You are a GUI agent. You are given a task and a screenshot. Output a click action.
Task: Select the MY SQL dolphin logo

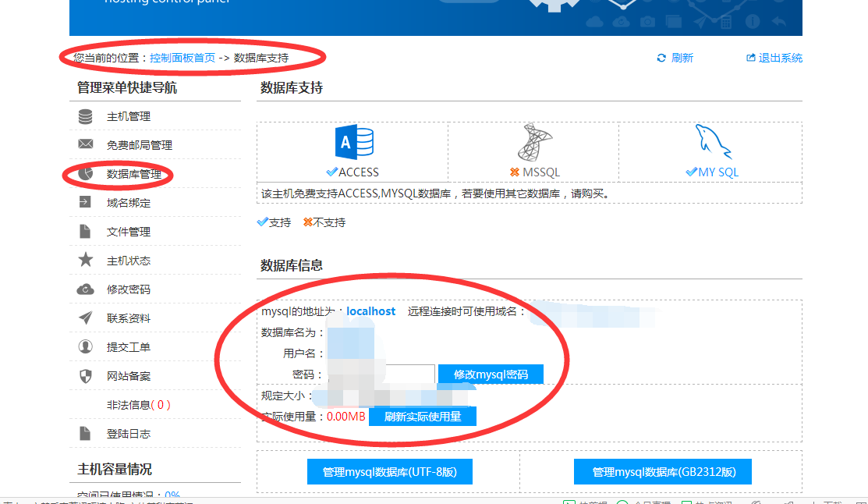coord(717,143)
